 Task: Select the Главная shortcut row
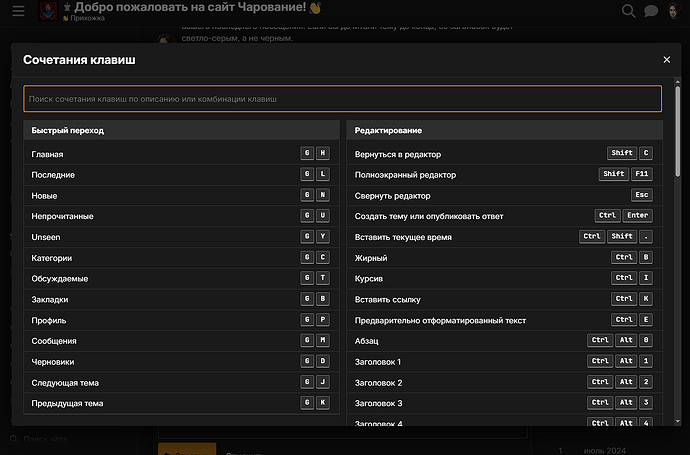181,154
